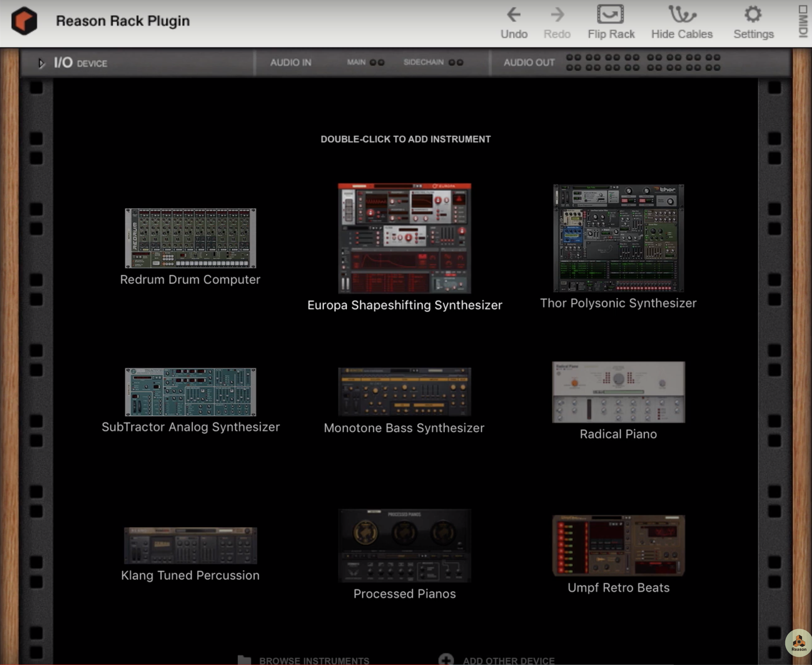
Task: Click the Undo arrow icon
Action: coord(514,15)
